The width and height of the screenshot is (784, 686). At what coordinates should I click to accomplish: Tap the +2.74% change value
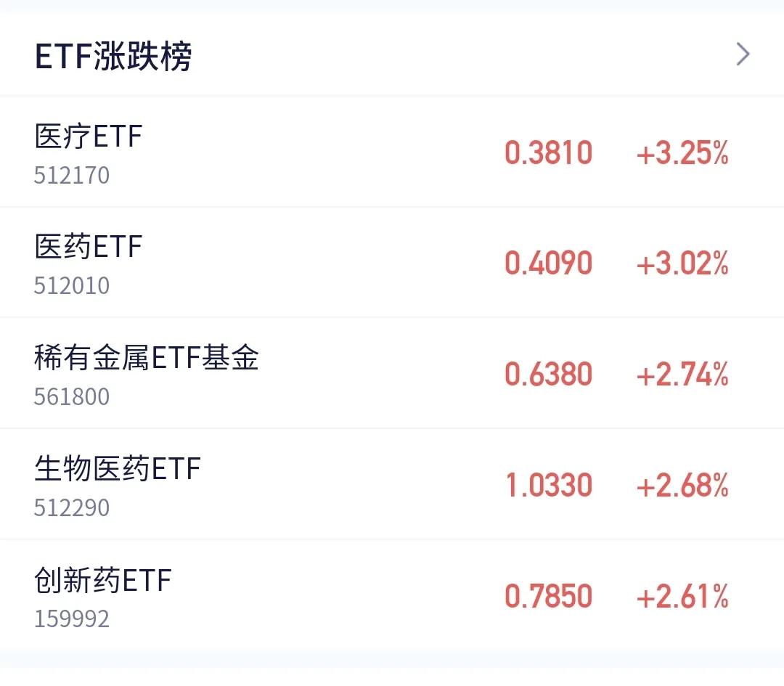[682, 374]
